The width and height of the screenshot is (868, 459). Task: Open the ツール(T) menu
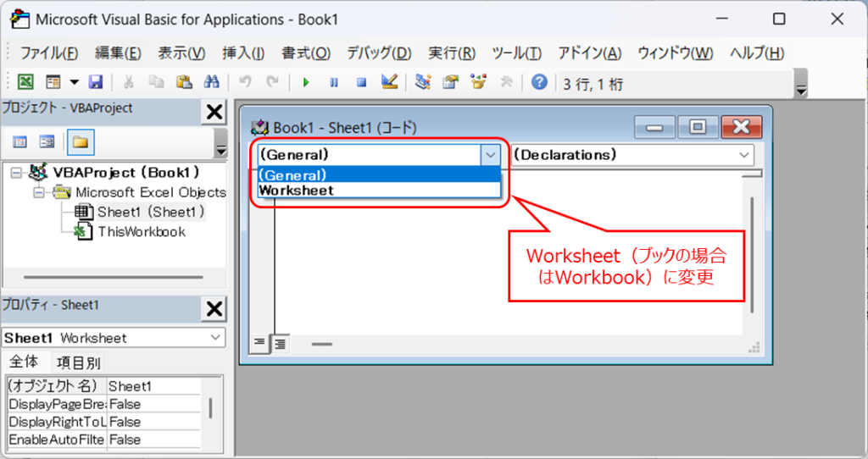[x=516, y=53]
